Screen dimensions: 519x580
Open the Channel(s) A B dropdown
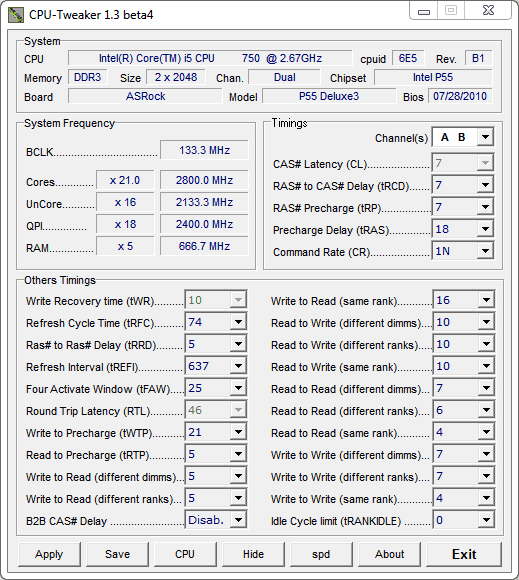[x=463, y=138]
